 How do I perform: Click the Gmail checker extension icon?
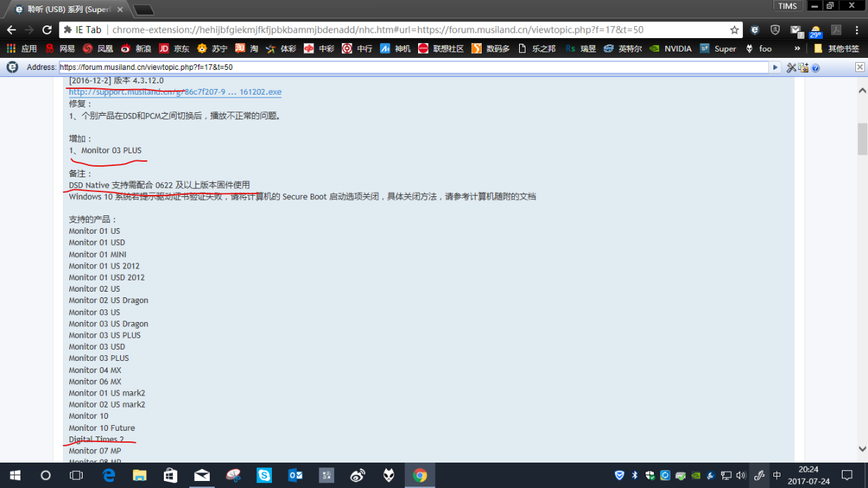pyautogui.click(x=795, y=29)
